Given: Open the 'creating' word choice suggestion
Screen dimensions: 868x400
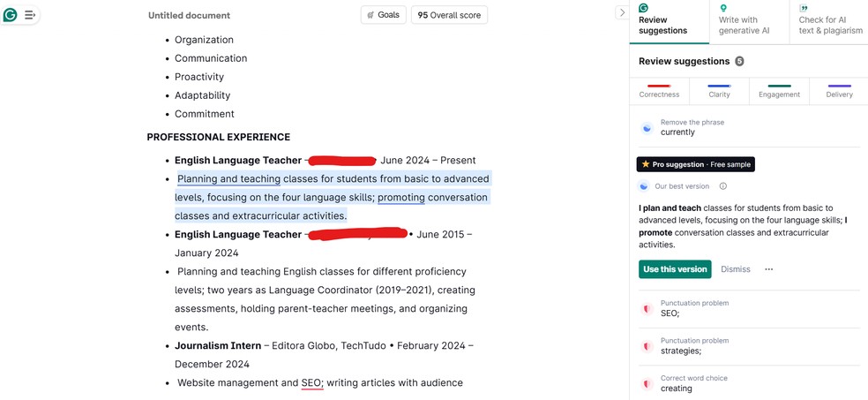Looking at the screenshot, I should [748, 383].
